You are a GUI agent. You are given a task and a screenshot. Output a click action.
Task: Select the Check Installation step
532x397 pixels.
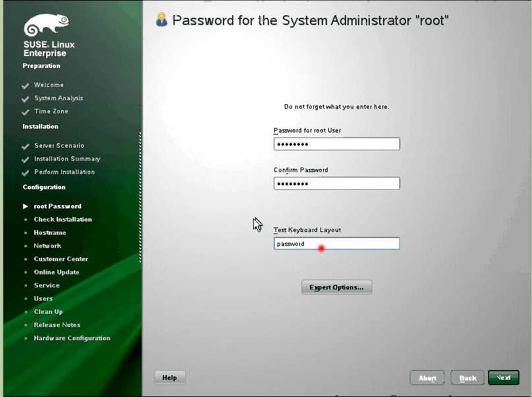tap(63, 220)
